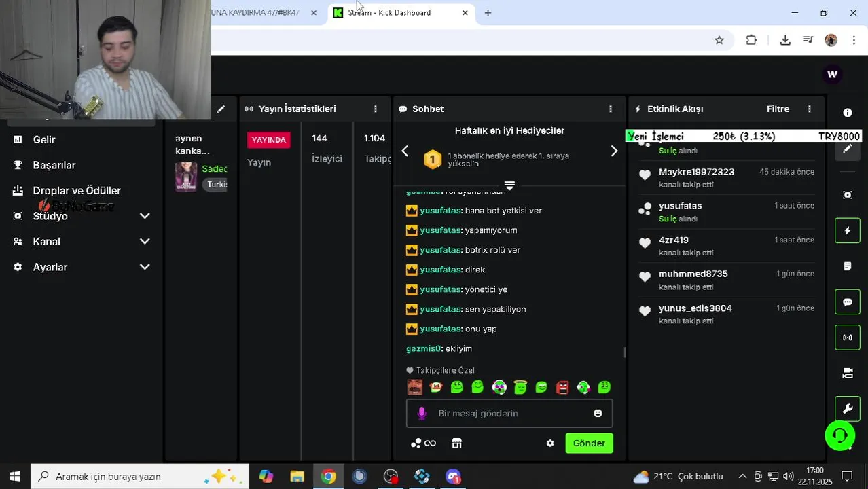Toggle the broadcast signal widget
This screenshot has width=868, height=489.
coord(848,338)
